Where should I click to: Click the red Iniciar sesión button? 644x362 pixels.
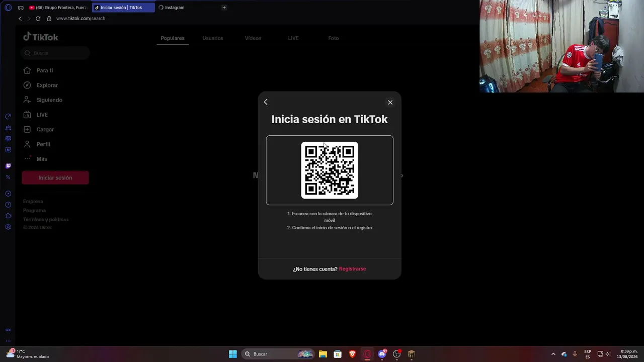tap(55, 177)
